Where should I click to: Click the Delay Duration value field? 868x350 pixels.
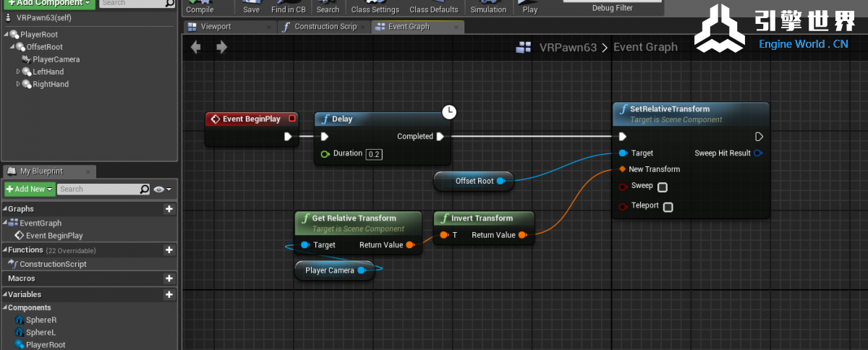[374, 154]
